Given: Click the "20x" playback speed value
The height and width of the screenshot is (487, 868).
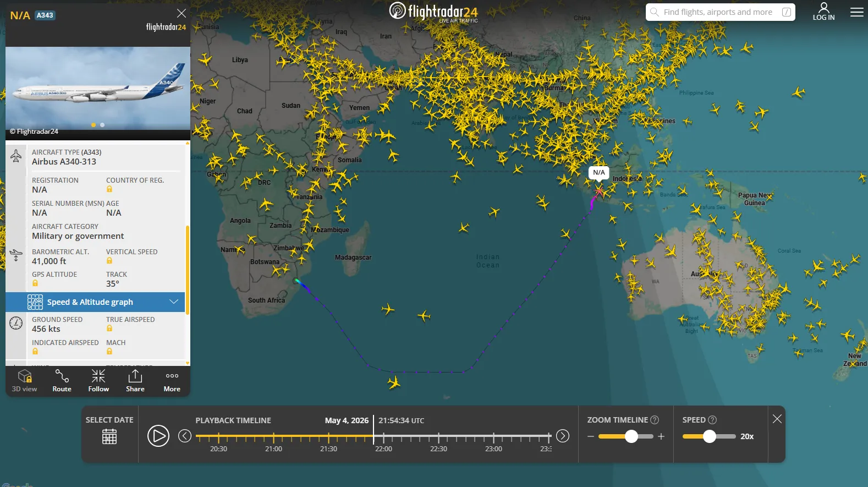Looking at the screenshot, I should 747,436.
